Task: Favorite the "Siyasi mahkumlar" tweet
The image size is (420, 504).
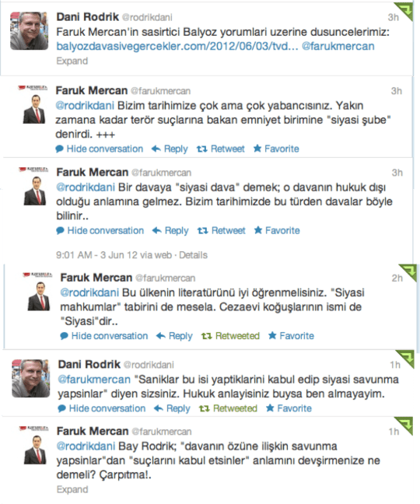Action: click(x=292, y=336)
